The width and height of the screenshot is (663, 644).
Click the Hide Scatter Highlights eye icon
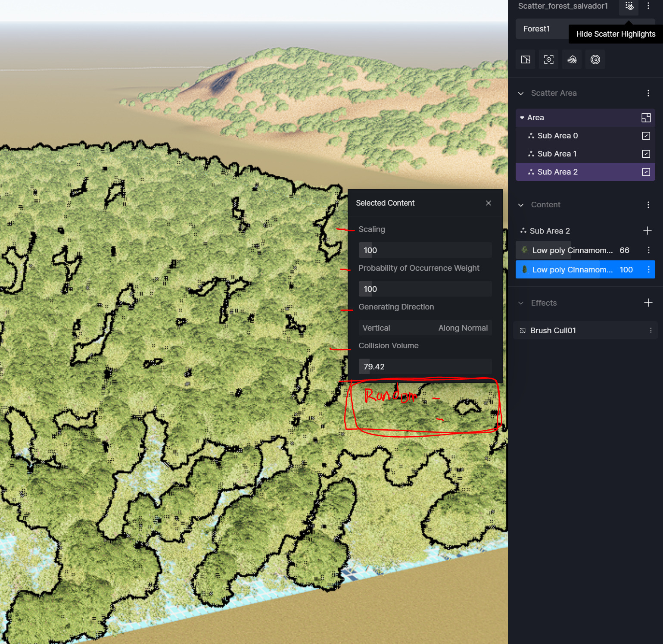coord(629,6)
